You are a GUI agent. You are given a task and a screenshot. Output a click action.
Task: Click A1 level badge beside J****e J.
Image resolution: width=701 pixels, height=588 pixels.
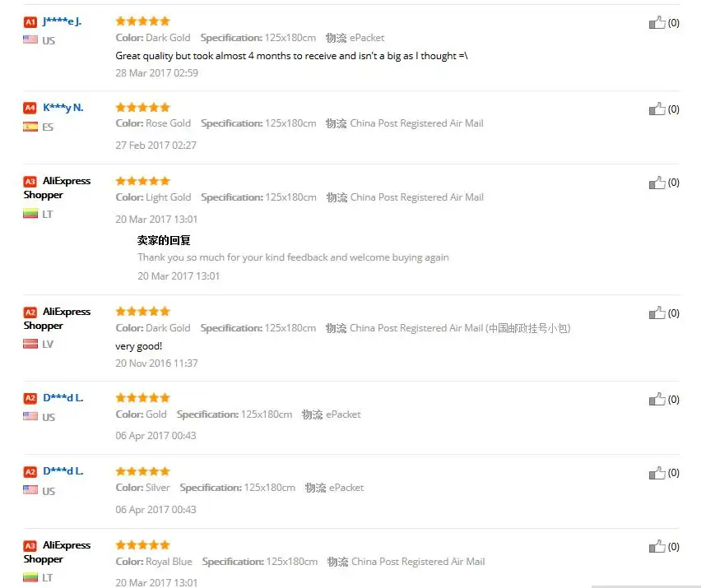[30, 22]
